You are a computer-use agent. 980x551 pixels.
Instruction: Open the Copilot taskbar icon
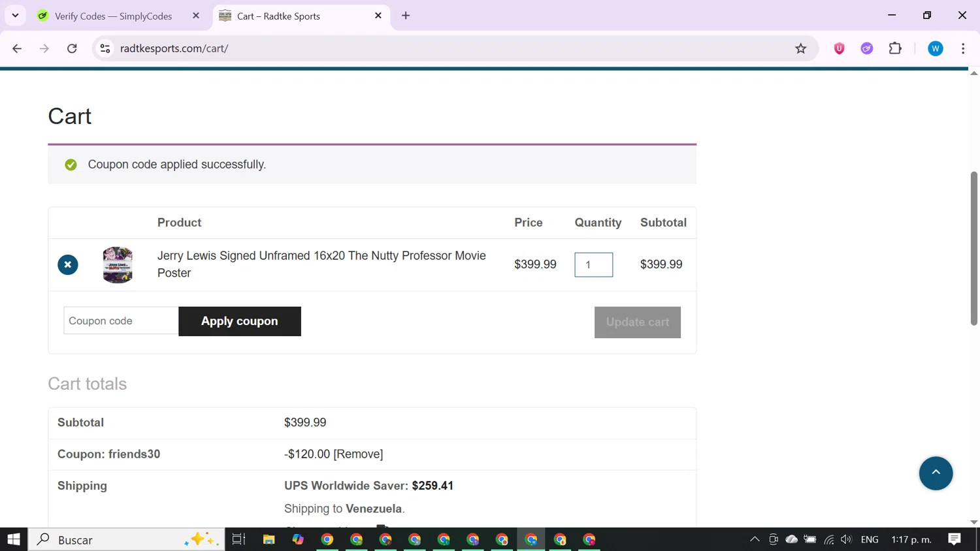[298, 539]
